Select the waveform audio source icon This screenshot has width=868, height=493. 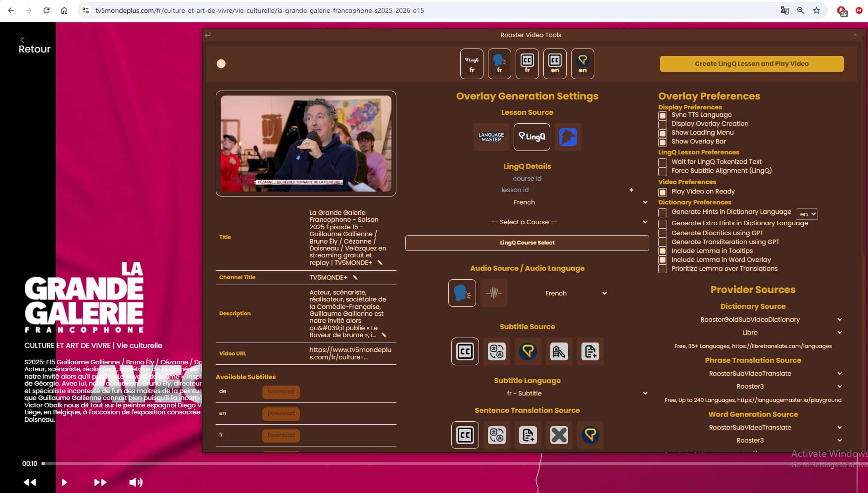(x=493, y=293)
